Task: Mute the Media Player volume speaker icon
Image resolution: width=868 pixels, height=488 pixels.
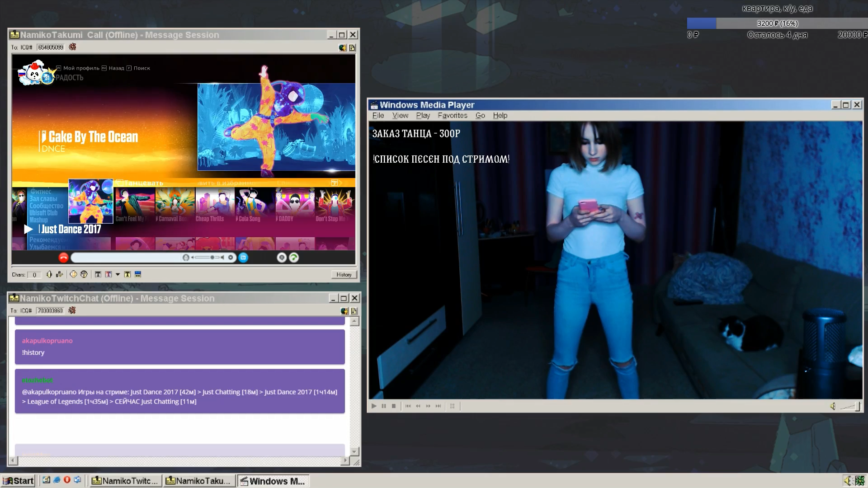Action: [x=833, y=406]
